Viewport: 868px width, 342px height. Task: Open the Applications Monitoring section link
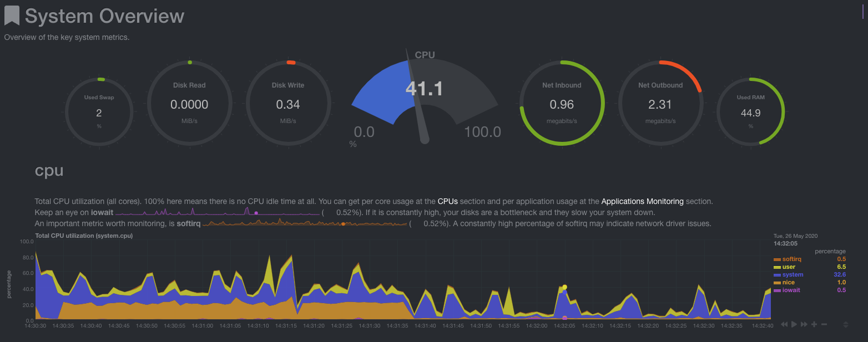643,201
